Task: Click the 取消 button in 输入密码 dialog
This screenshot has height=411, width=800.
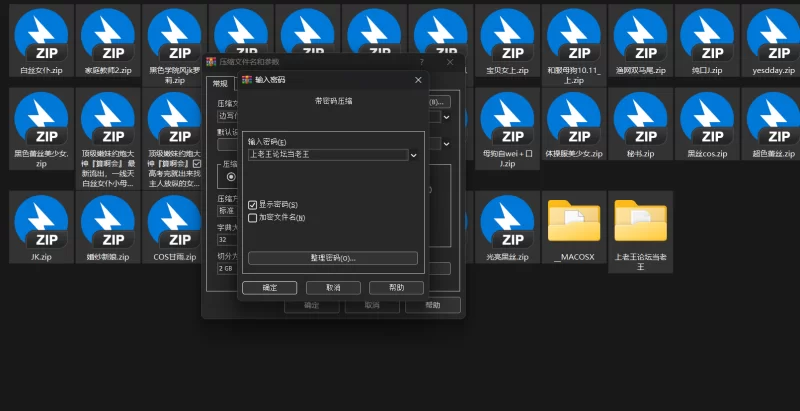Action: point(333,288)
